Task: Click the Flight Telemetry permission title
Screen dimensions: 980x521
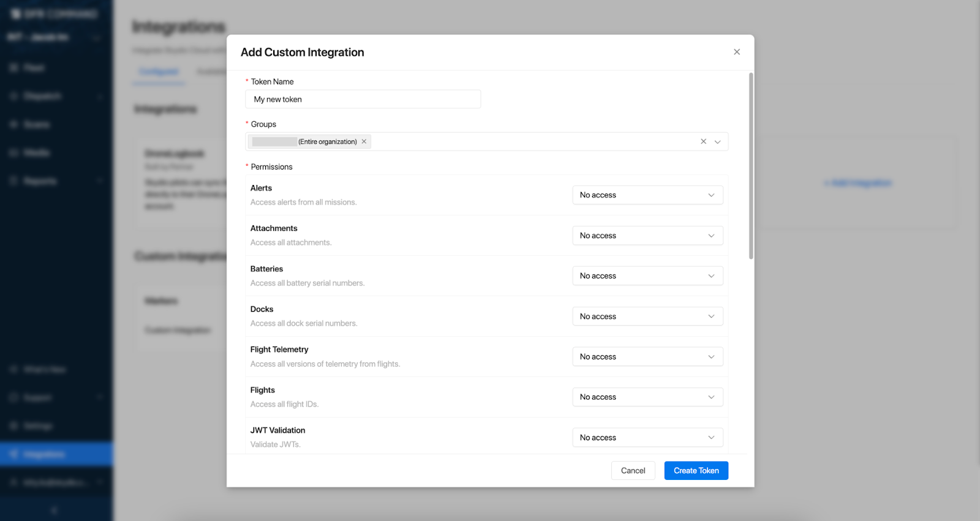Action: click(x=279, y=350)
